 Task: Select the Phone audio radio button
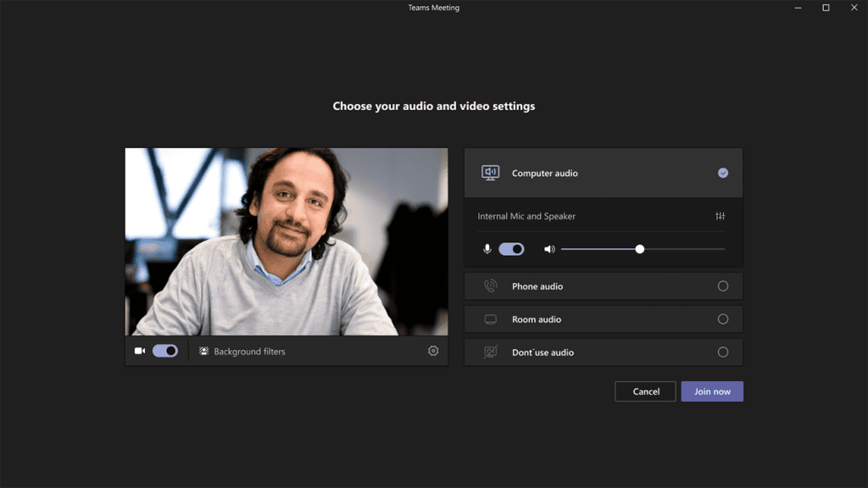pyautogui.click(x=723, y=286)
